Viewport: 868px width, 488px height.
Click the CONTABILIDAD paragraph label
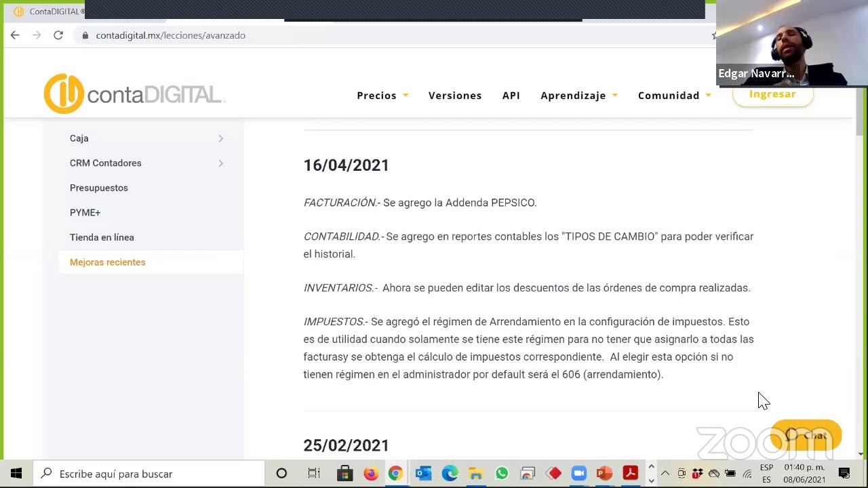pos(343,237)
